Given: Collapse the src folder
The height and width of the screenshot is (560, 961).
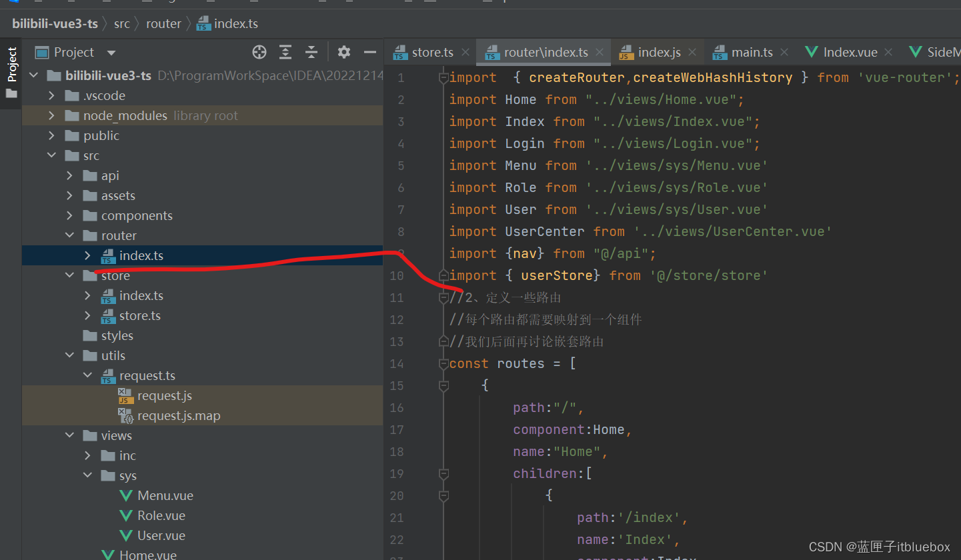Looking at the screenshot, I should (x=52, y=156).
